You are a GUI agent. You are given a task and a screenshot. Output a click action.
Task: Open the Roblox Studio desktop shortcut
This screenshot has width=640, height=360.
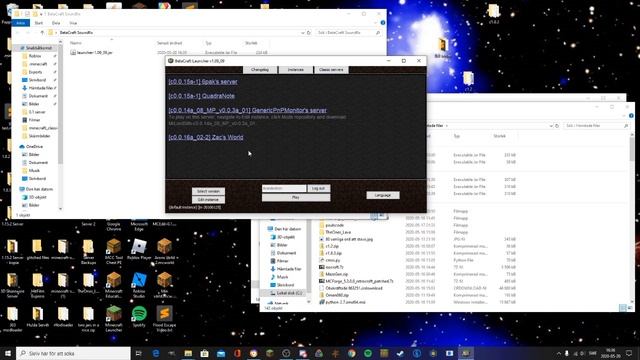point(139,285)
